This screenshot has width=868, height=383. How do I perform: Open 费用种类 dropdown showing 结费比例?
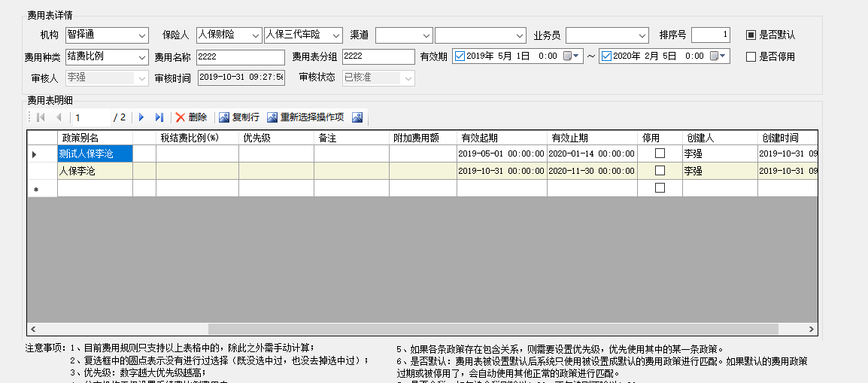[141, 56]
